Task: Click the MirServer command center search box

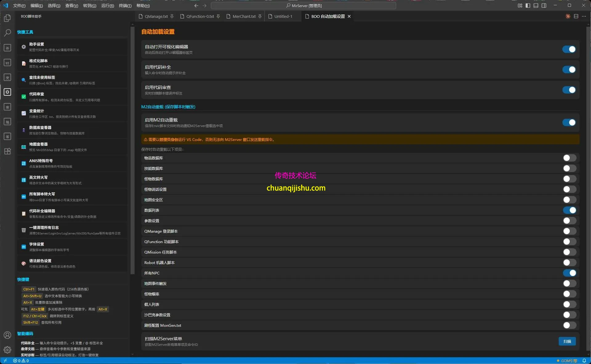Action: coord(303,6)
